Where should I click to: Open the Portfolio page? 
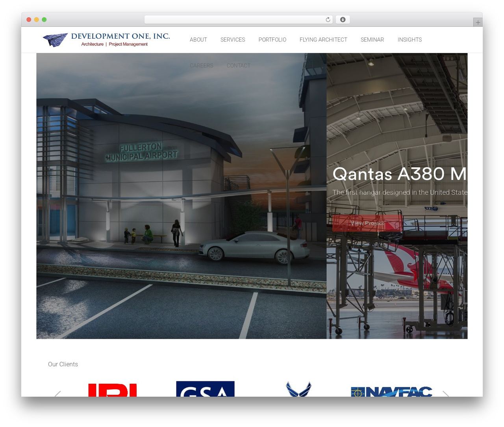(272, 40)
